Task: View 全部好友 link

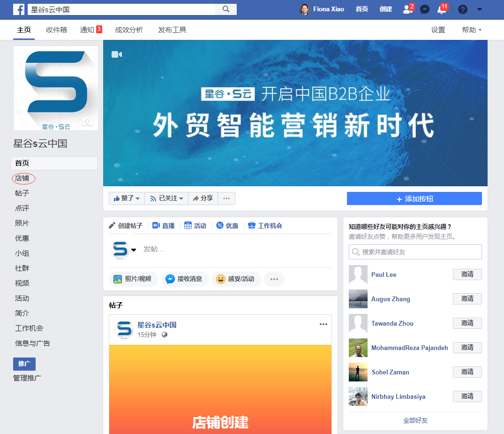Action: pyautogui.click(x=415, y=420)
